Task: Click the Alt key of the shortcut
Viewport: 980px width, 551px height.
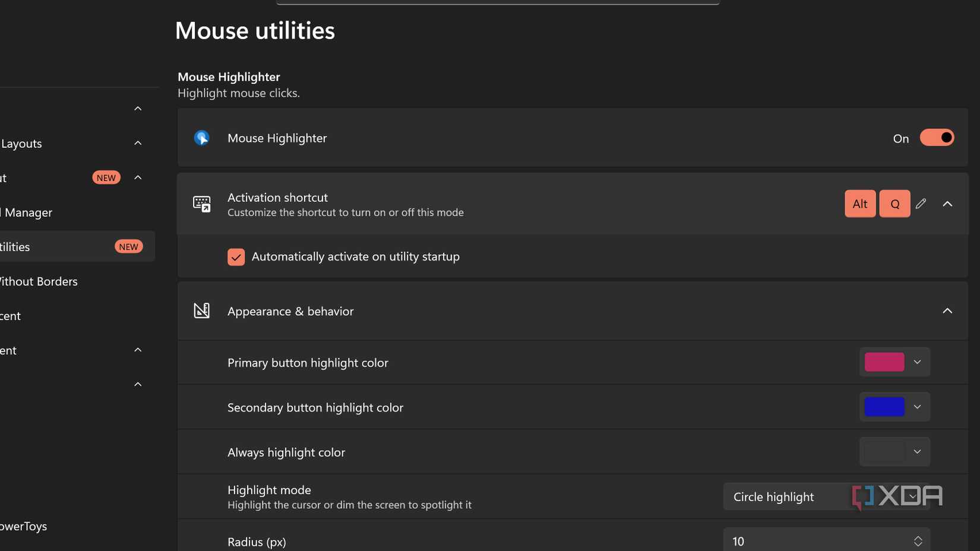Action: (x=859, y=204)
